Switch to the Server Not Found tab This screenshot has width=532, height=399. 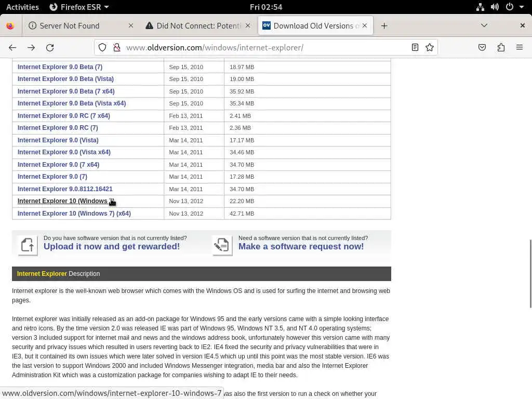coord(81,26)
